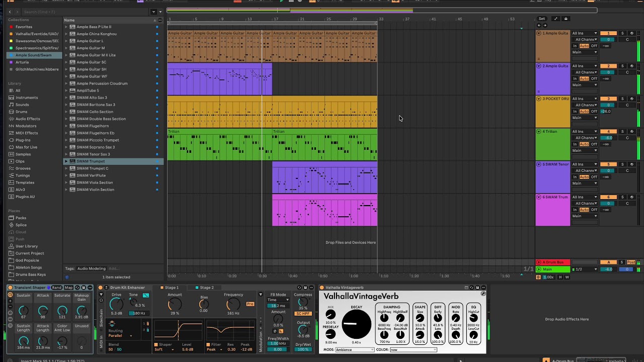Enable the Shaper checkbox
644x362 pixels.
(x=156, y=344)
